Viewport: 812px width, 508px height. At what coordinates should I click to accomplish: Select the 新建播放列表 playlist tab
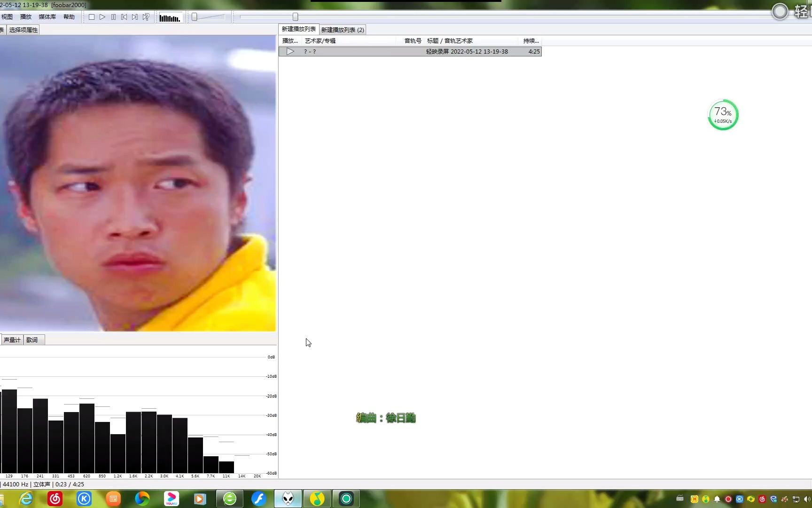coord(299,29)
